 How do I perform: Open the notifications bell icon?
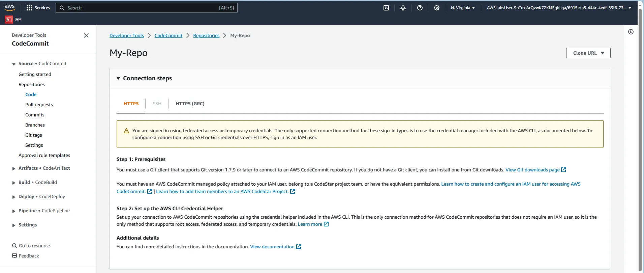click(403, 8)
